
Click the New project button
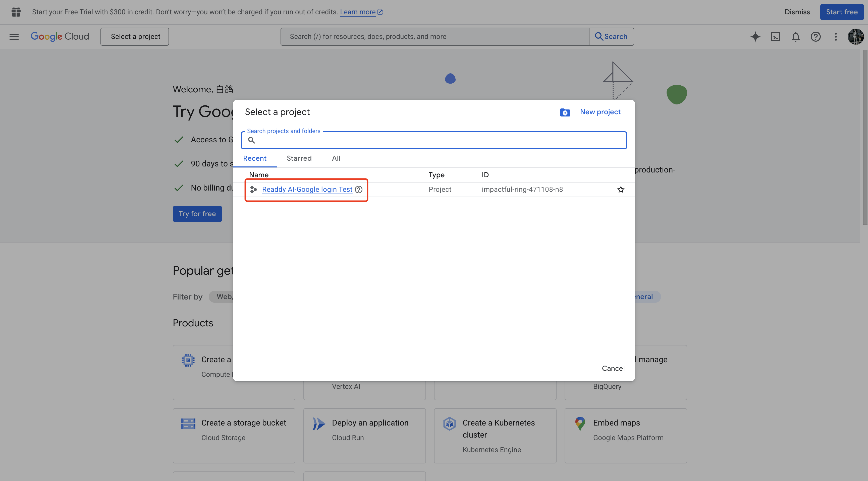(x=600, y=112)
